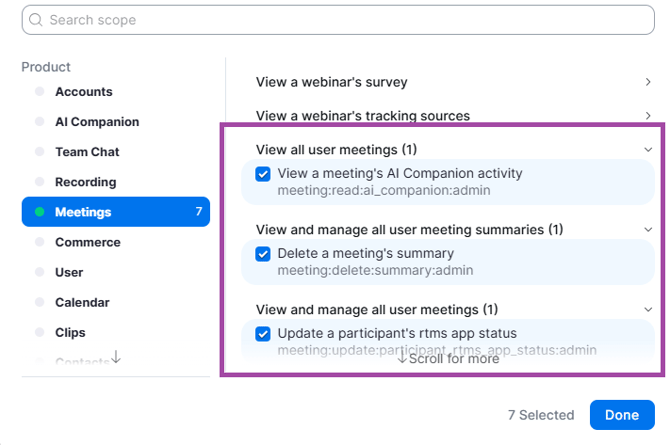
Task: Open the Clips product scopes
Action: click(x=70, y=332)
